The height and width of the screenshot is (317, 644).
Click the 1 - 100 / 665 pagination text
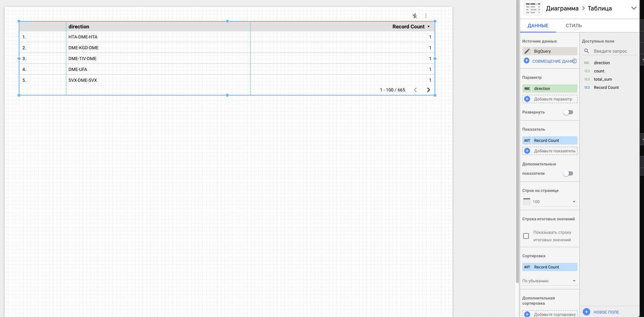point(392,90)
